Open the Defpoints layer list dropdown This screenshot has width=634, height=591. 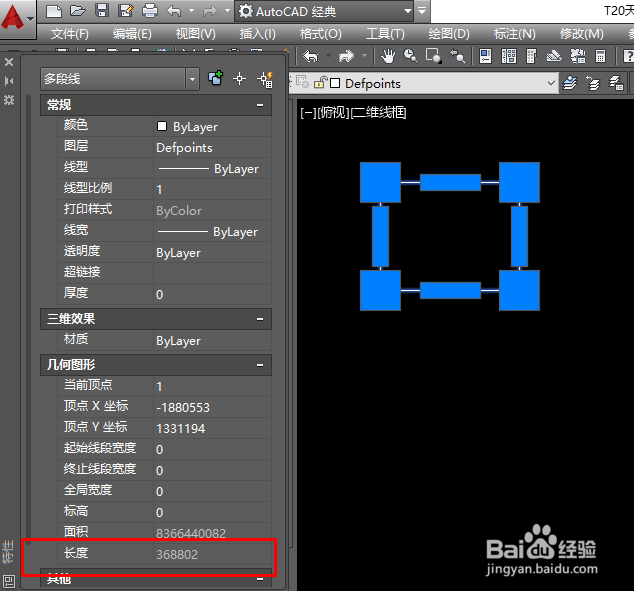551,83
